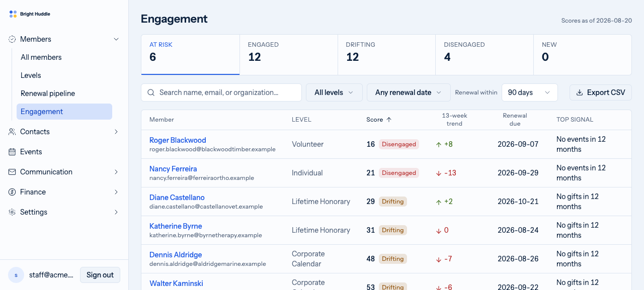The width and height of the screenshot is (644, 290).
Task: Click Roger Blackwood's Disengaged badge
Action: pyautogui.click(x=399, y=144)
